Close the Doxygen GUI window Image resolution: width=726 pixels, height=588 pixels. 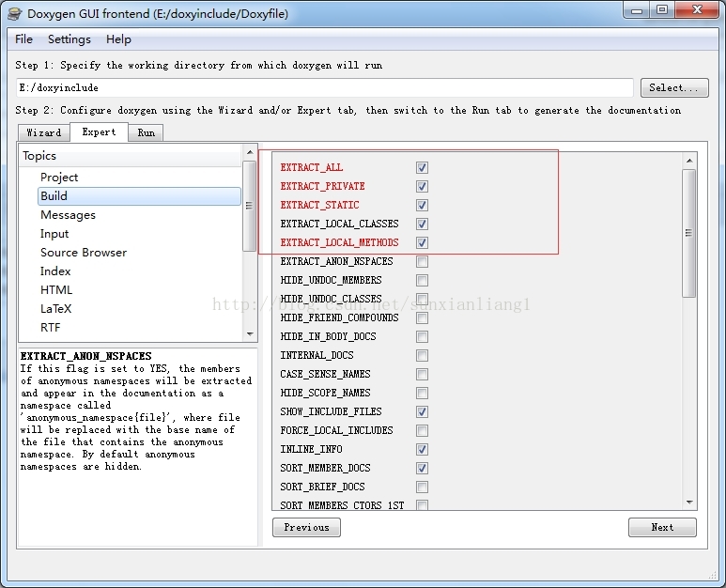(x=697, y=10)
